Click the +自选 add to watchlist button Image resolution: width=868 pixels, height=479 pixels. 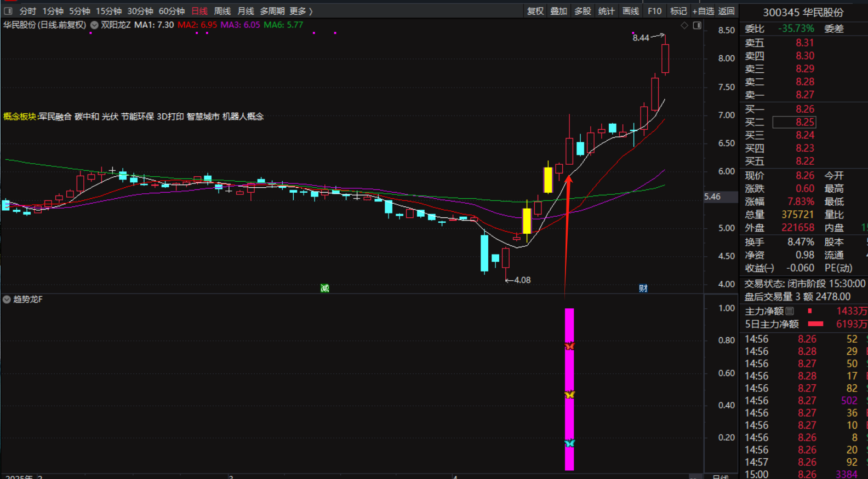pyautogui.click(x=703, y=11)
